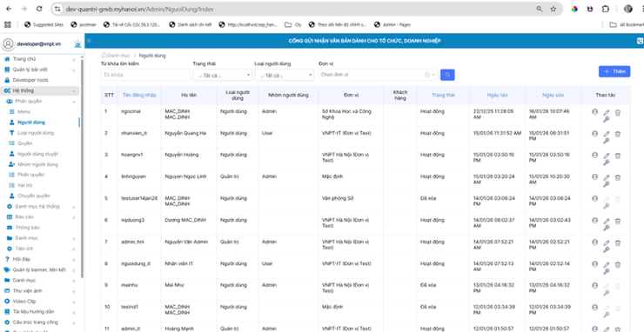Image resolution: width=644 pixels, height=332 pixels.
Task: Open the postman bookmark
Action: 84,24
